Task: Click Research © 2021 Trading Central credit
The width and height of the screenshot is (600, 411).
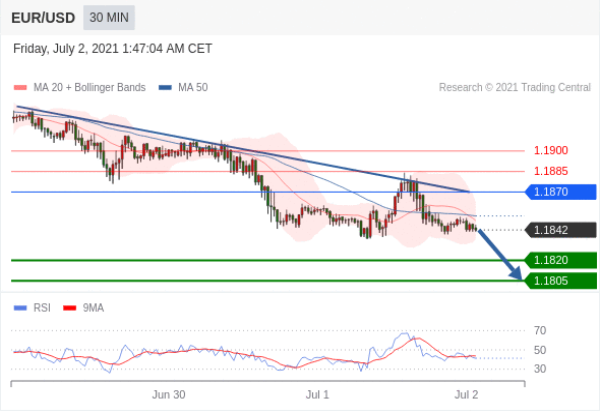Action: [x=515, y=88]
